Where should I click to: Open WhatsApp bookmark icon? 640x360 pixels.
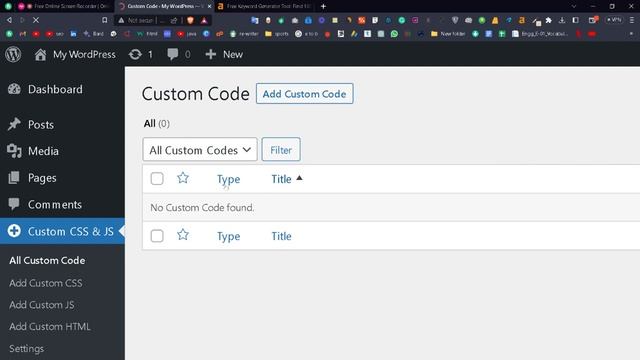click(394, 34)
